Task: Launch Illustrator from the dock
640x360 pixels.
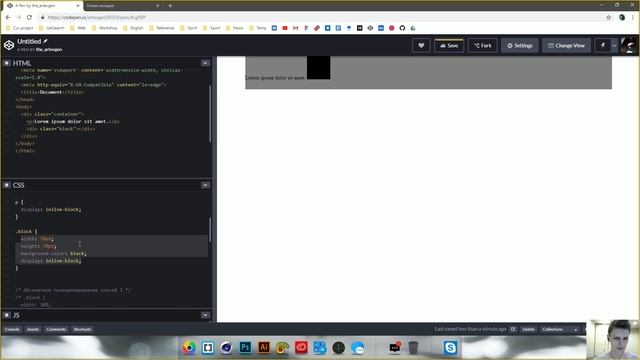Action: (x=264, y=347)
